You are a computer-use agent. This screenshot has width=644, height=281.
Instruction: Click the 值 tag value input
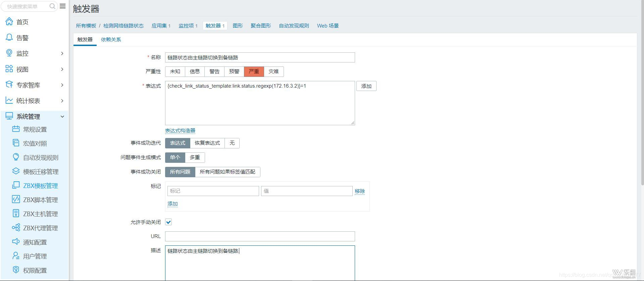(307, 191)
